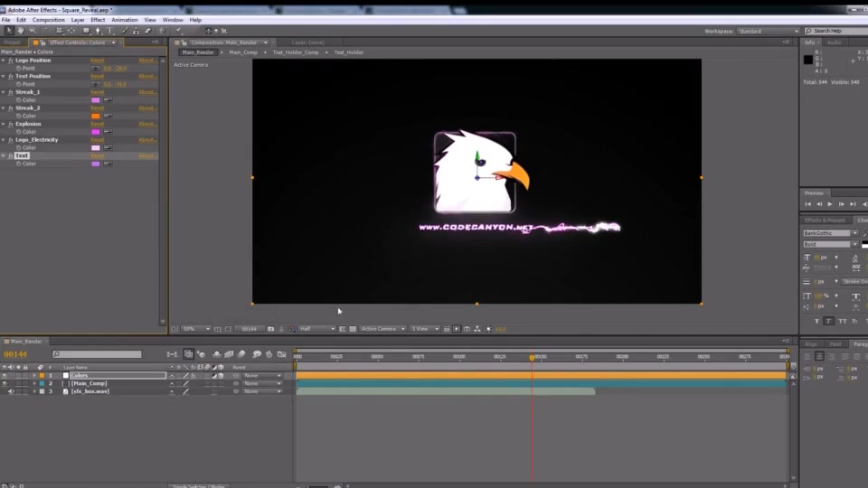This screenshot has height=488, width=868.
Task: Open the Composition menu
Action: click(x=48, y=20)
